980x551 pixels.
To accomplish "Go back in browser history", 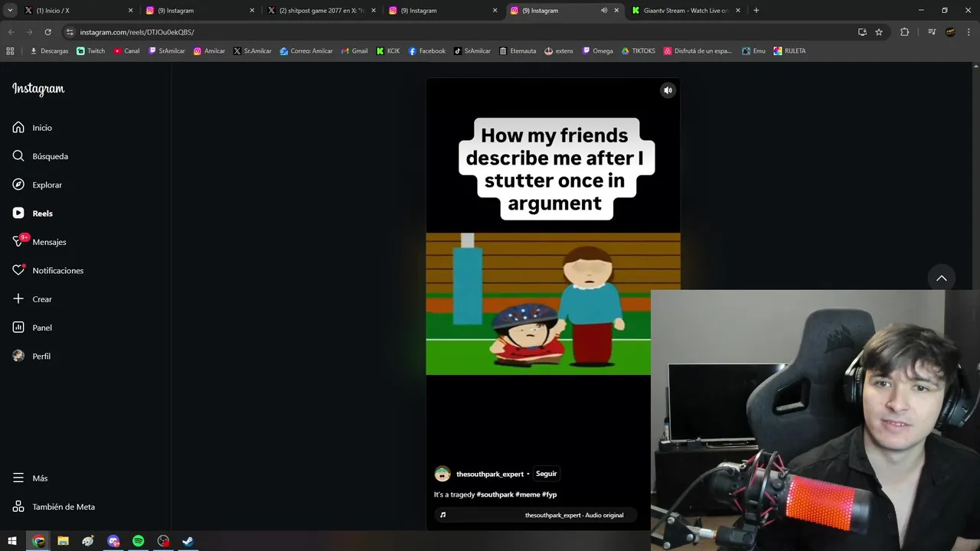I will tap(11, 32).
